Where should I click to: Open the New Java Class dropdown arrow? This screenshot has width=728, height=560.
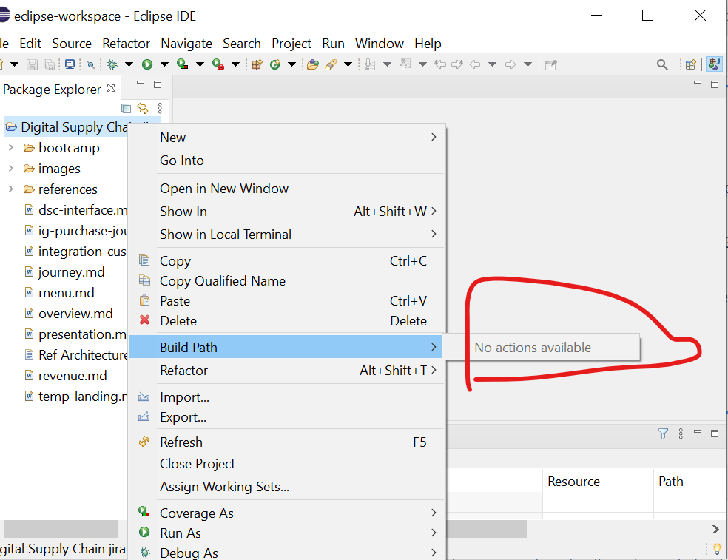pos(292,64)
